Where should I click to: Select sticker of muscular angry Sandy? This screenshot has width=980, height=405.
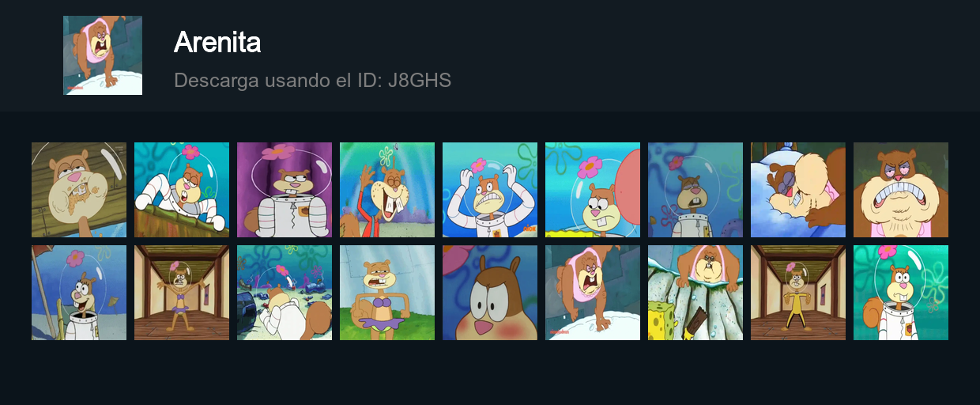[x=901, y=190]
